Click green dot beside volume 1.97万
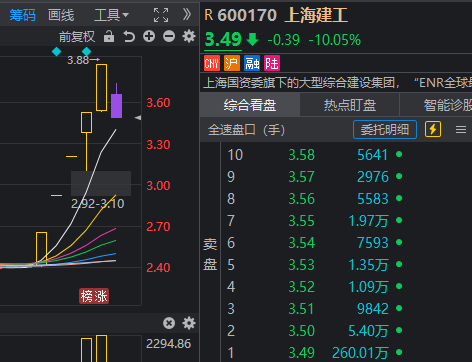 399,220
